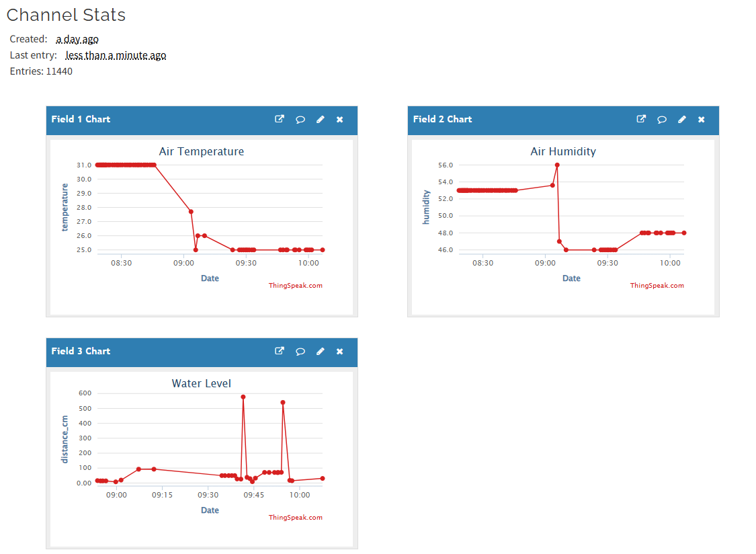Screen dimensions: 756x554
Task: Click the last data point on Air Humidity chart
Action: tap(684, 233)
